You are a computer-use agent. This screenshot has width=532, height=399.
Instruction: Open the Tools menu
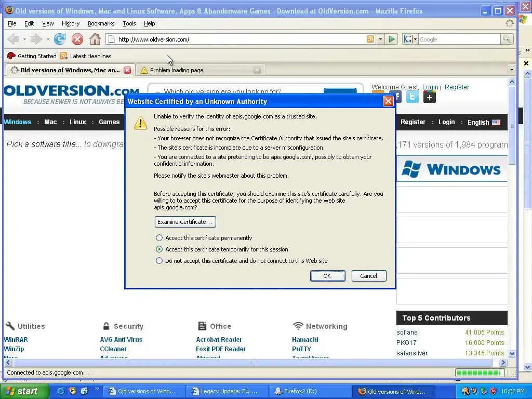(129, 23)
